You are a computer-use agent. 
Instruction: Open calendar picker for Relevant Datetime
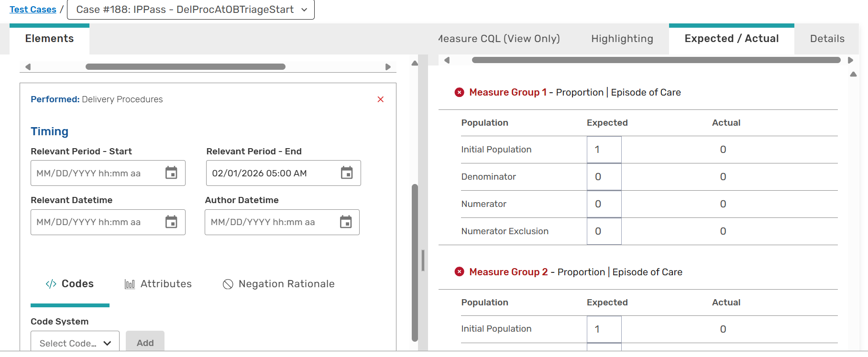(x=171, y=222)
